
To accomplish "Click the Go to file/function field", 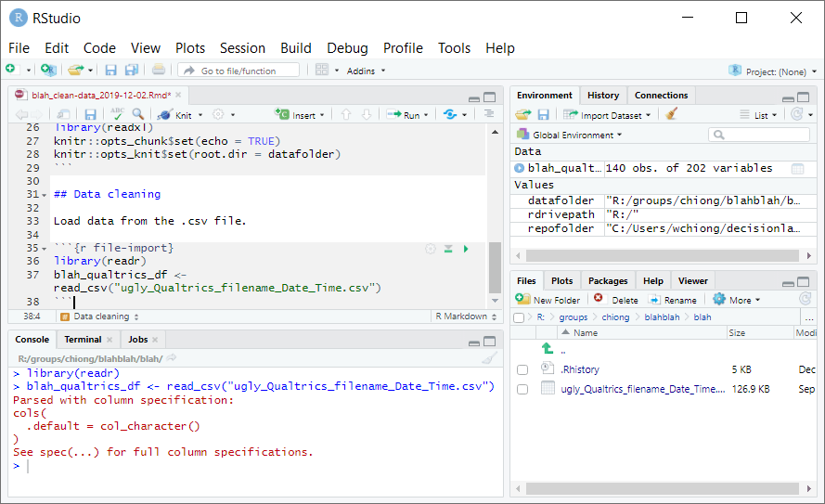I will 238,71.
